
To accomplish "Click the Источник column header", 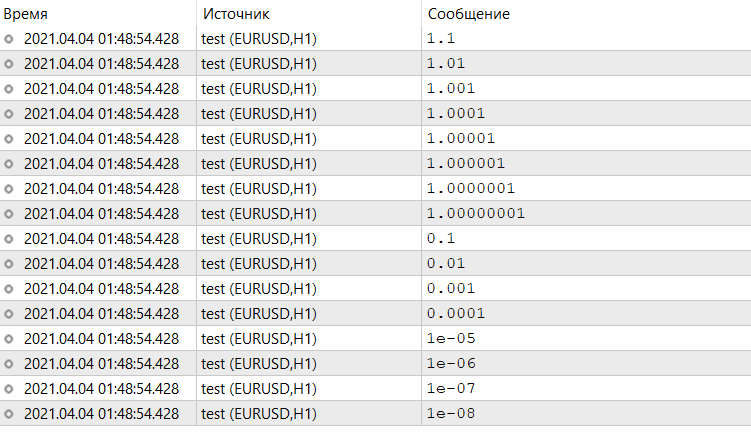I will 236,15.
